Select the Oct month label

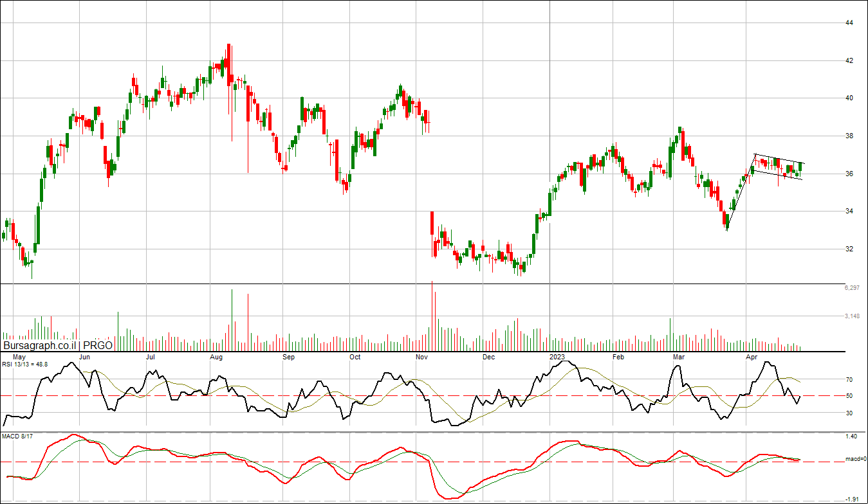(x=355, y=357)
